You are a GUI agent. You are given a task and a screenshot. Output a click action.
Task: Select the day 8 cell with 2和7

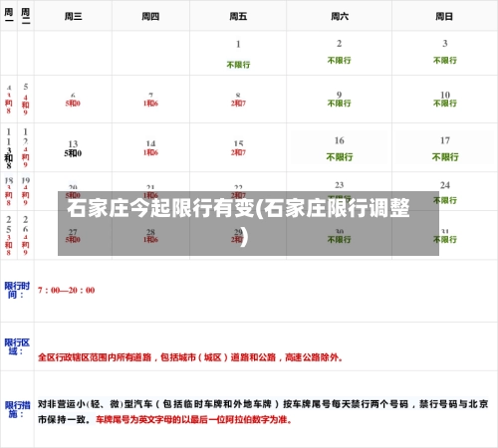pyautogui.click(x=238, y=100)
